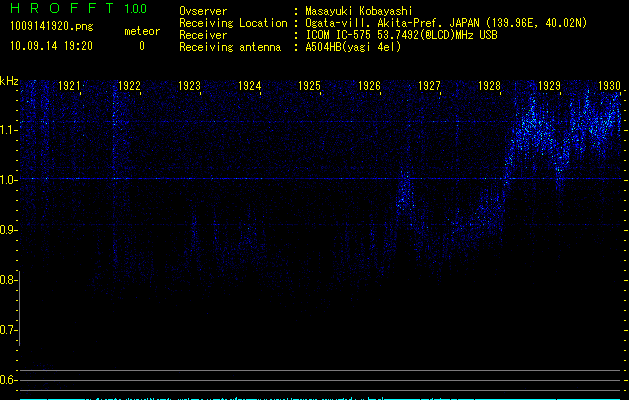Click the 1923 time marker
629x400 pixels.
point(189,86)
